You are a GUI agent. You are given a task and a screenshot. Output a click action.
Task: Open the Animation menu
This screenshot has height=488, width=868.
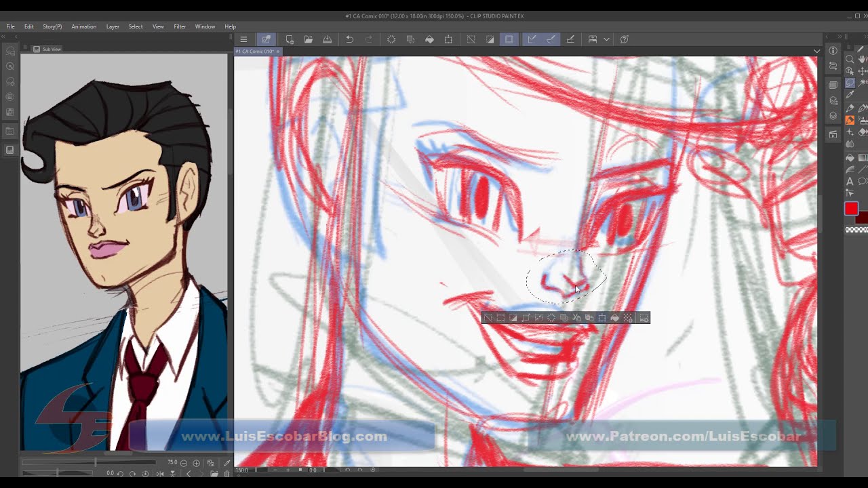point(84,26)
